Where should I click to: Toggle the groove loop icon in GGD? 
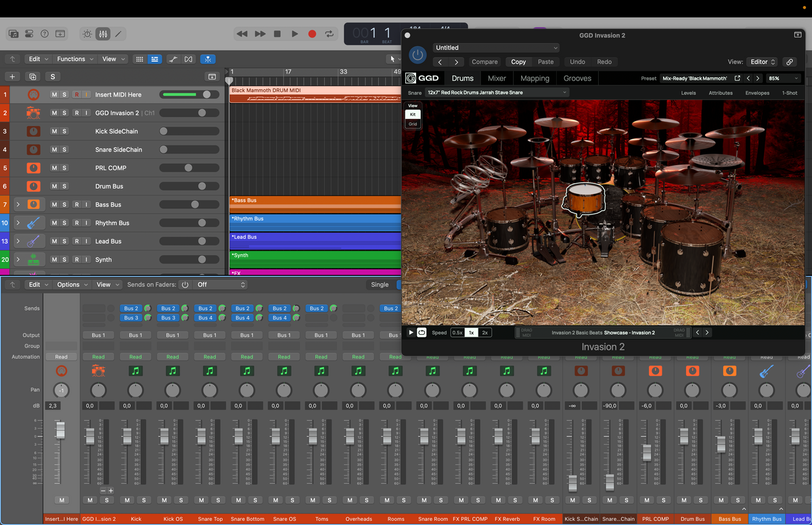coord(422,332)
